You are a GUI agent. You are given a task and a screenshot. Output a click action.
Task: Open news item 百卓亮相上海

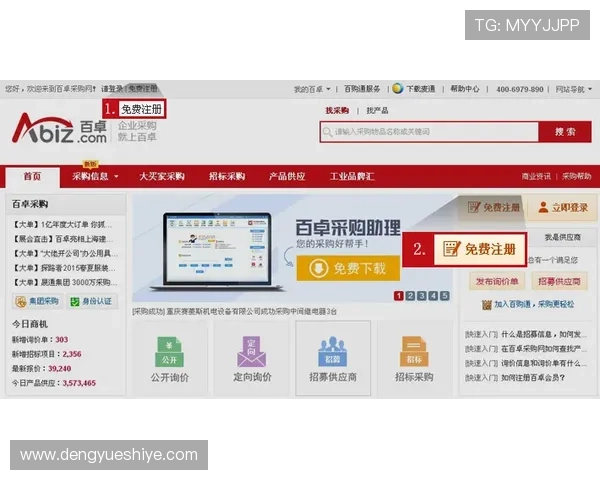(x=62, y=239)
